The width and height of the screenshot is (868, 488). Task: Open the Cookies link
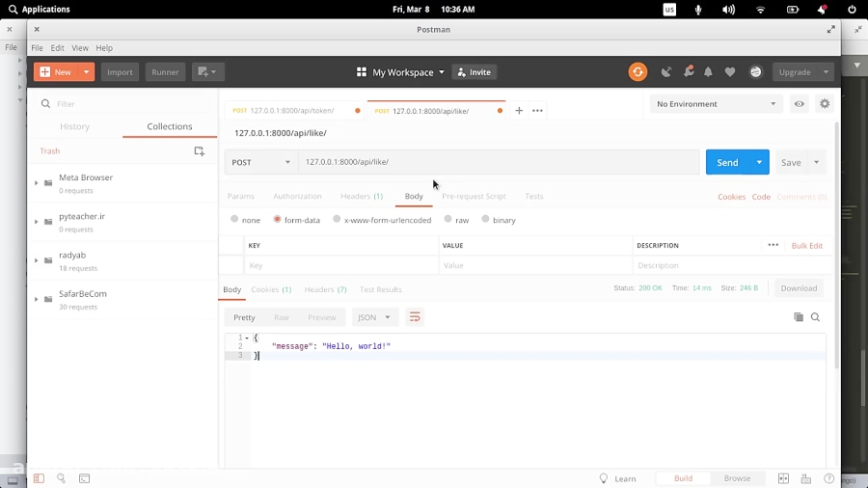pyautogui.click(x=731, y=197)
